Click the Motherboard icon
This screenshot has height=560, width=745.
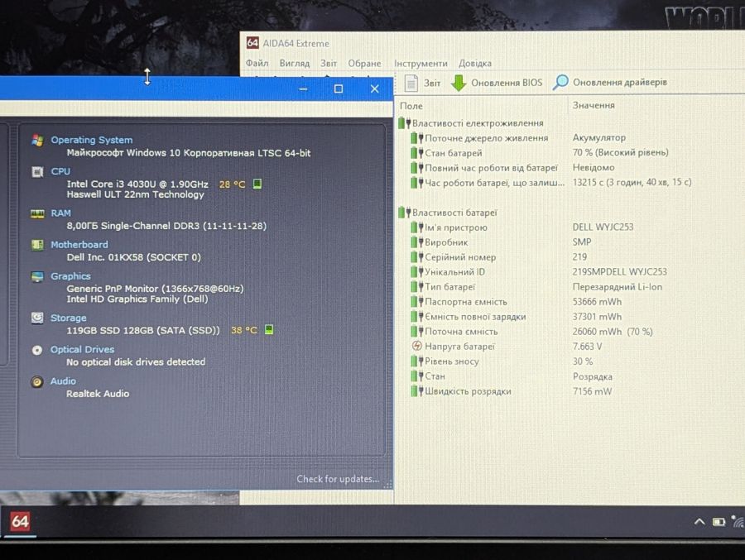pos(37,245)
